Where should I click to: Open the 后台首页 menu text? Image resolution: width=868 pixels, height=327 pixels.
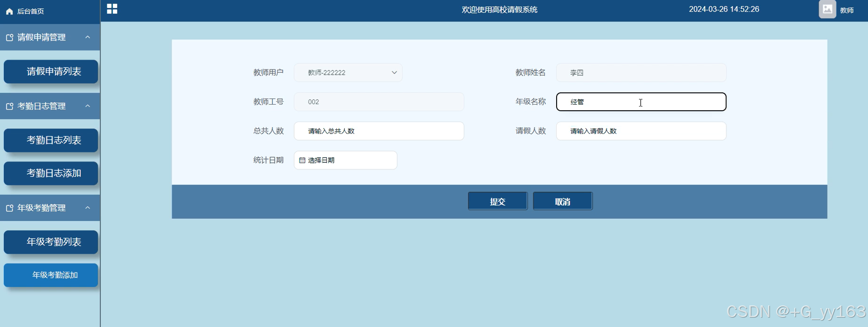(30, 11)
